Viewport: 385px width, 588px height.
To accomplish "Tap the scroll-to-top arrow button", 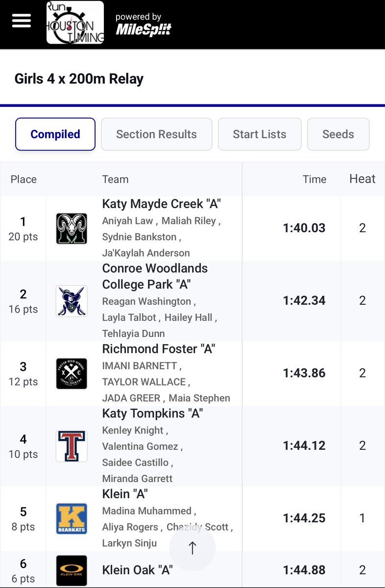I will tap(192, 548).
